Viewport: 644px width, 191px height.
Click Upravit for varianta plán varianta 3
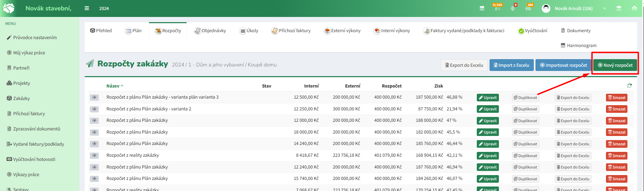[487, 98]
